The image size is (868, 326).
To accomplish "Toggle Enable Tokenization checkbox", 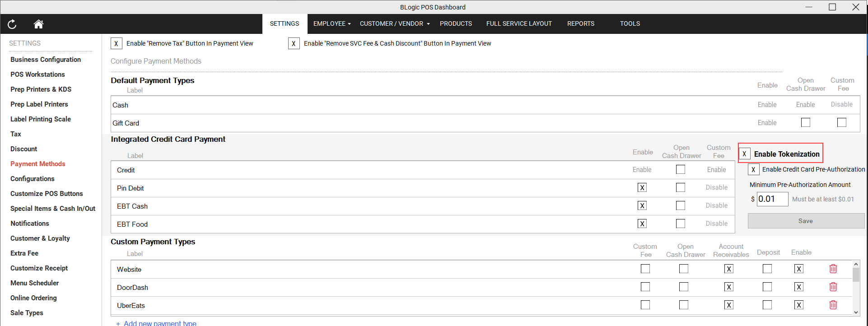I will click(x=745, y=154).
